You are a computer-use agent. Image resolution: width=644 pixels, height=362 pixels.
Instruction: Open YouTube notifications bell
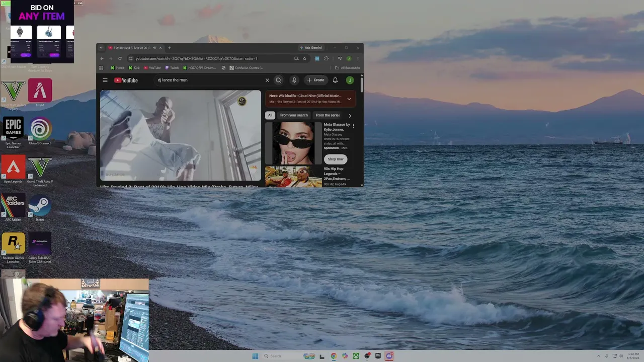click(335, 80)
